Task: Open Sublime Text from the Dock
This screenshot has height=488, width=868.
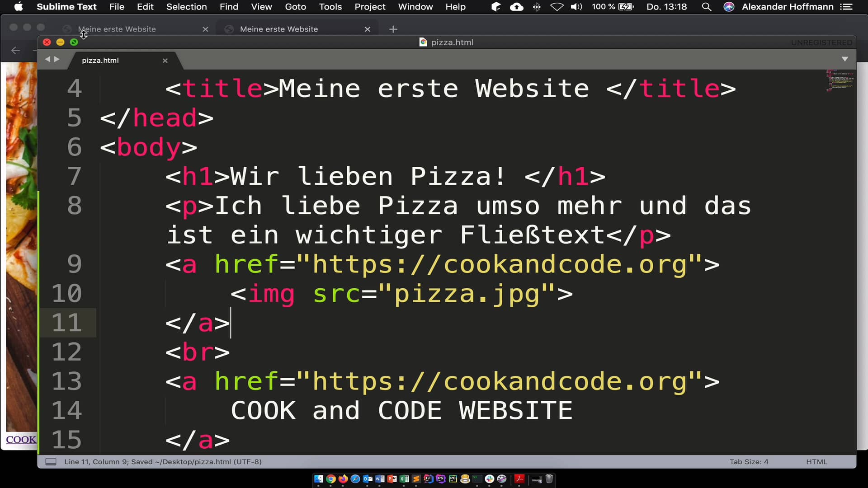Action: [415, 479]
